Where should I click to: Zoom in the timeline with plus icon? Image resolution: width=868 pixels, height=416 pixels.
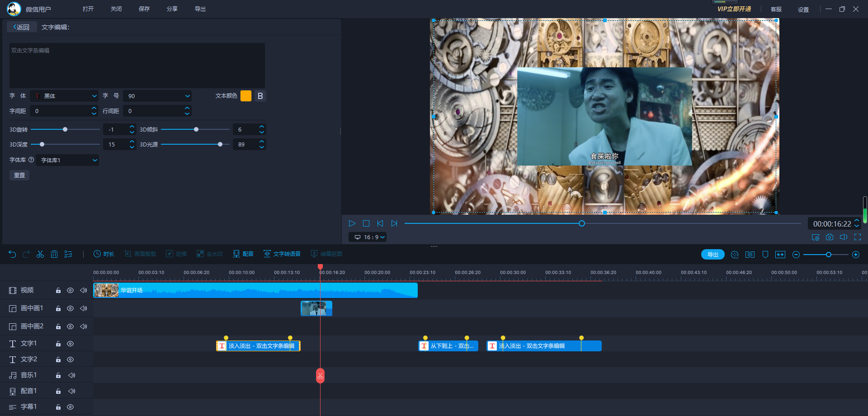point(855,255)
